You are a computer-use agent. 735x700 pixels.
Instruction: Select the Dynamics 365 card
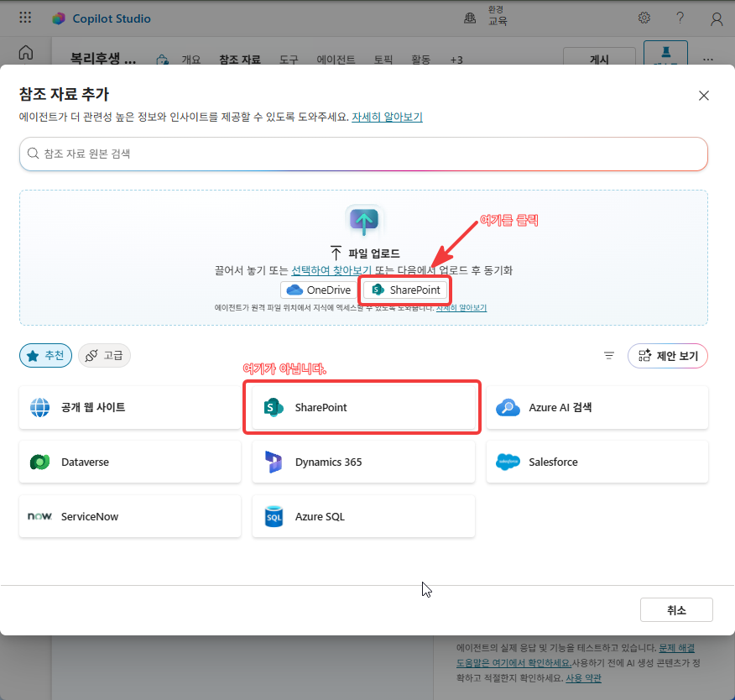point(363,462)
